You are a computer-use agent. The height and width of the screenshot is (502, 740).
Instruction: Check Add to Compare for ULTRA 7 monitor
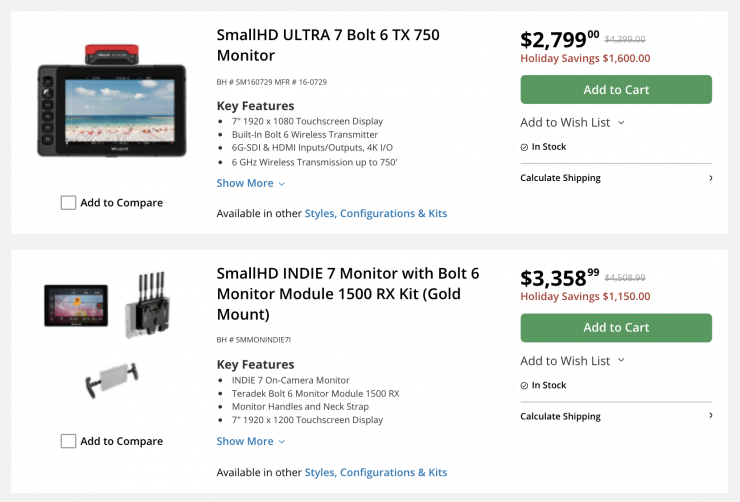pyautogui.click(x=68, y=202)
